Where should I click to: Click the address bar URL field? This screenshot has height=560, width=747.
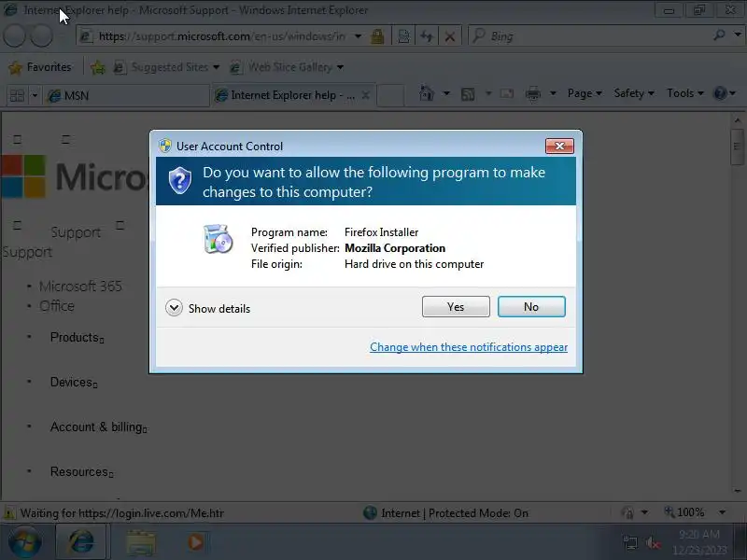pos(220,36)
